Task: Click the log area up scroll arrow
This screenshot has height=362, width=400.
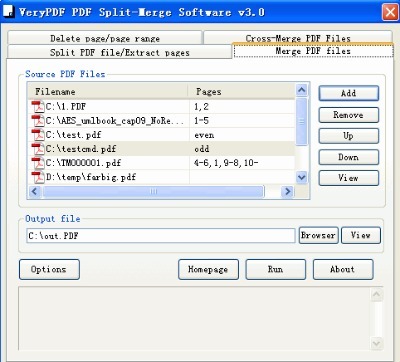Action: coord(377,294)
